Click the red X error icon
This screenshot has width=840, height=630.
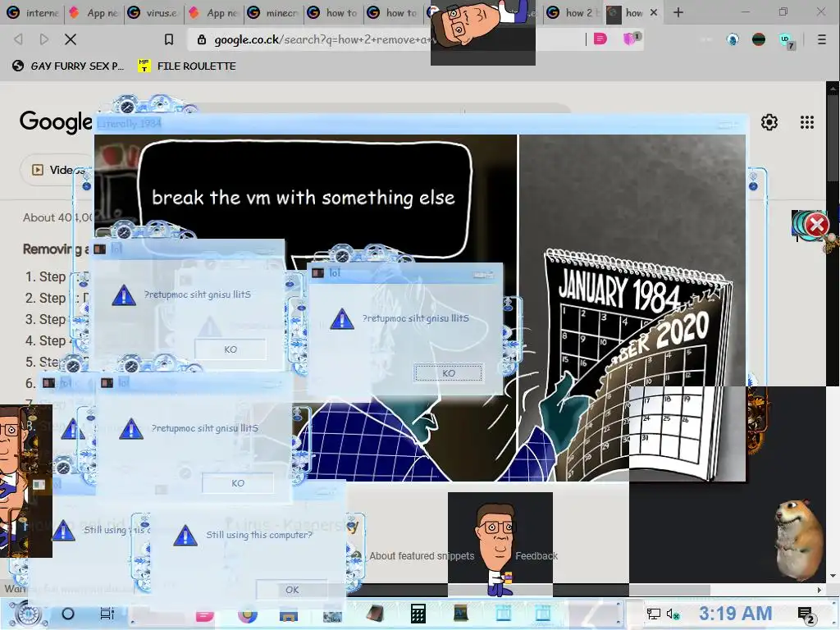coord(816,225)
